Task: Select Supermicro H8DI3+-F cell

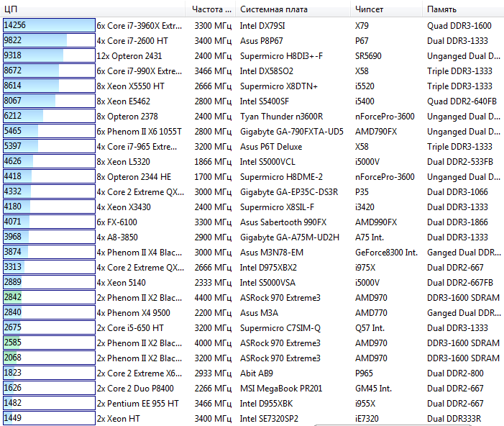Action: pos(281,56)
